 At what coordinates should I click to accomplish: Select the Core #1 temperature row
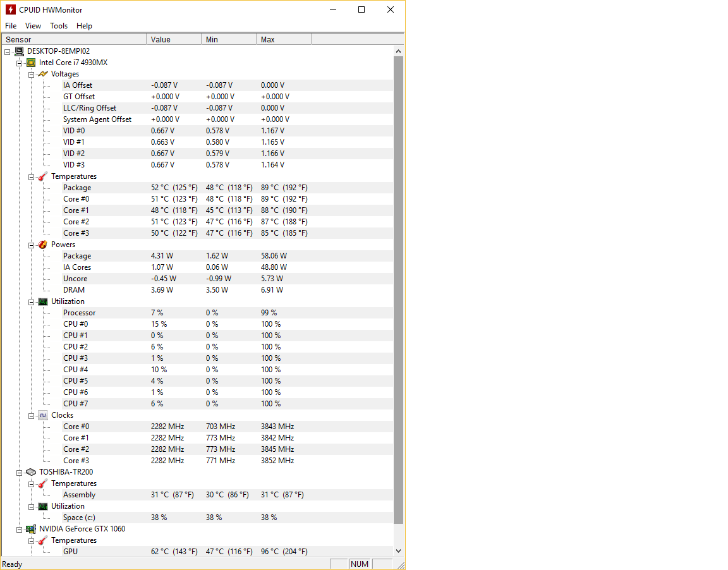pos(227,210)
